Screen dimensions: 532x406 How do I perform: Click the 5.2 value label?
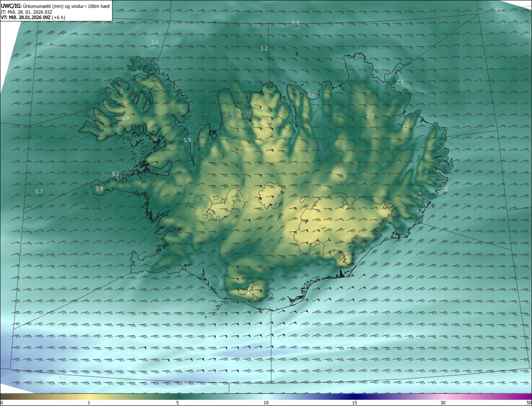pos(264,49)
